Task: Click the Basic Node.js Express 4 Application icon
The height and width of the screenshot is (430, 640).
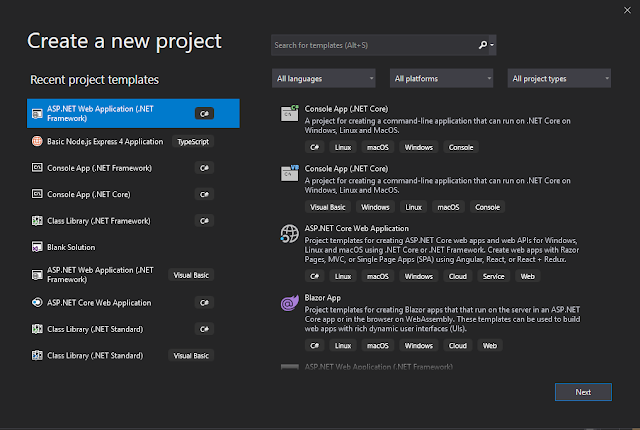Action: (x=37, y=142)
